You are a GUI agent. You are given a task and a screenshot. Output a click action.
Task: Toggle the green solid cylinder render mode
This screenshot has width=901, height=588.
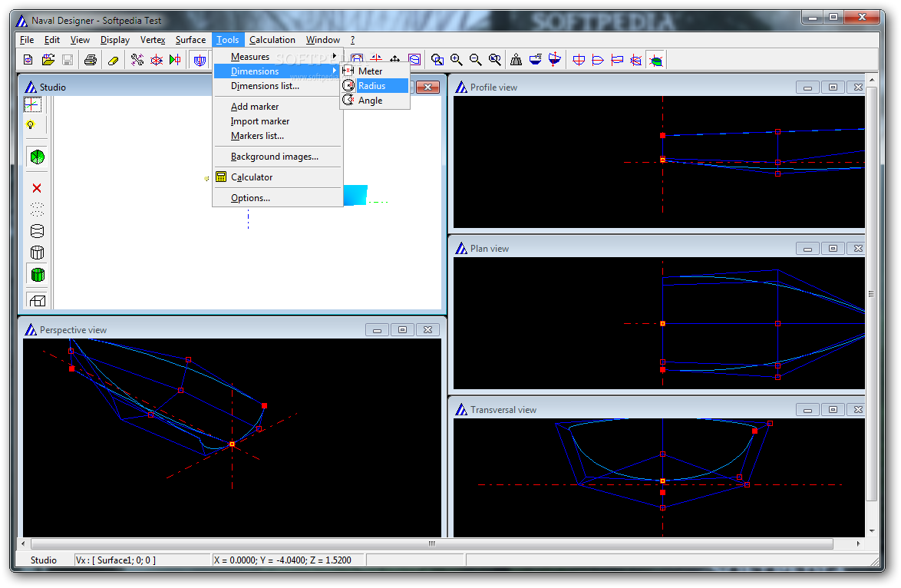click(x=38, y=275)
